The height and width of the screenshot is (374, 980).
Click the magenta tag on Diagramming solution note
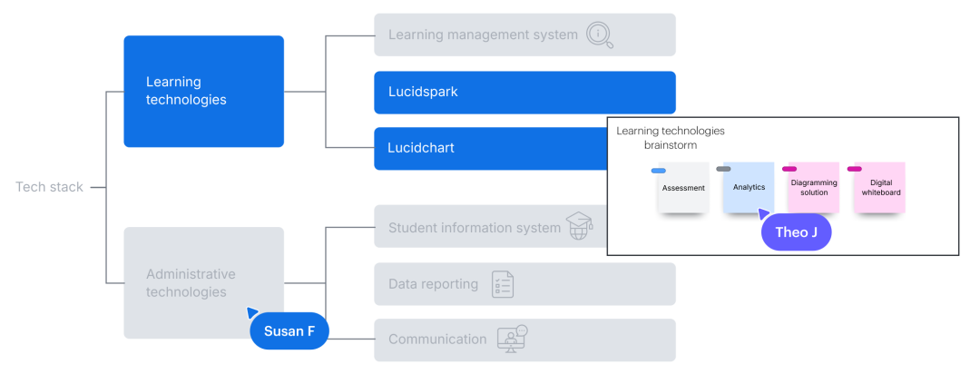[x=789, y=169]
